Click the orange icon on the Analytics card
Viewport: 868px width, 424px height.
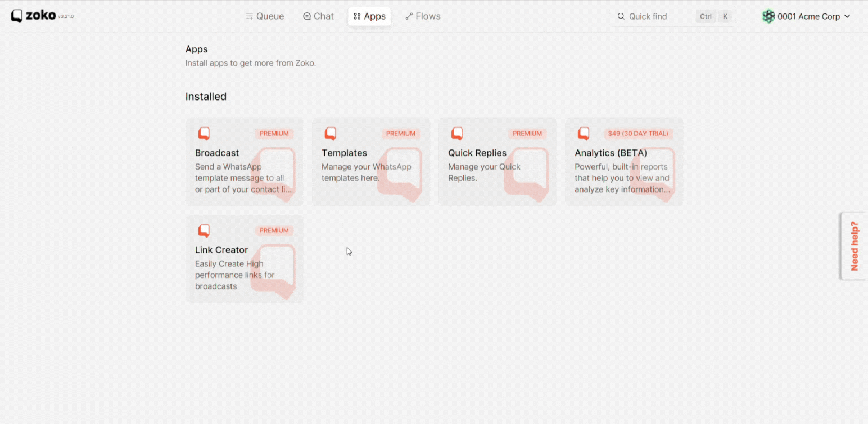coord(584,134)
